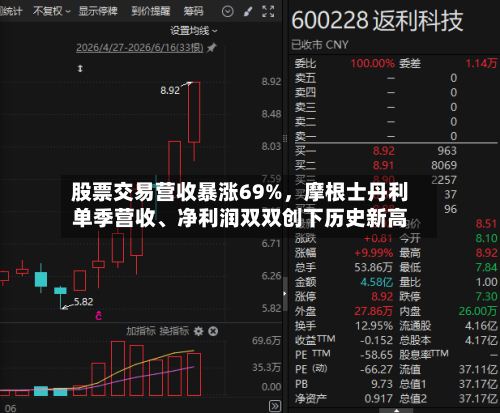Screen dimensions: 500x413
Task: Click the up-arrow expander at quote panel bottom
Action: click(396, 410)
